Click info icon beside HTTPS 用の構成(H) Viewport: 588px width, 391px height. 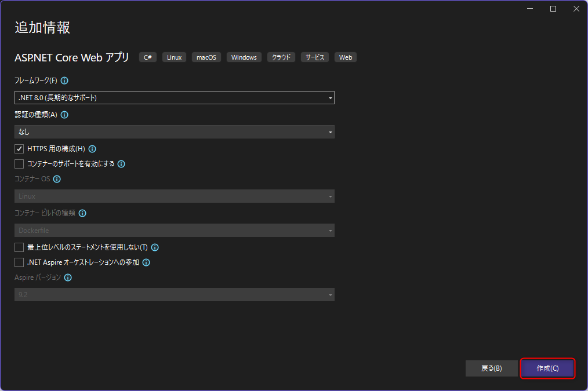pyautogui.click(x=92, y=149)
